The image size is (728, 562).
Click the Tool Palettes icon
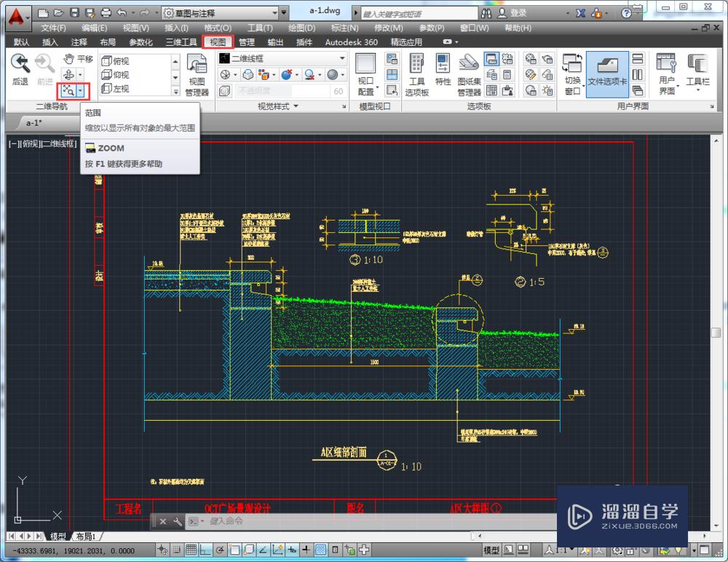[x=418, y=71]
